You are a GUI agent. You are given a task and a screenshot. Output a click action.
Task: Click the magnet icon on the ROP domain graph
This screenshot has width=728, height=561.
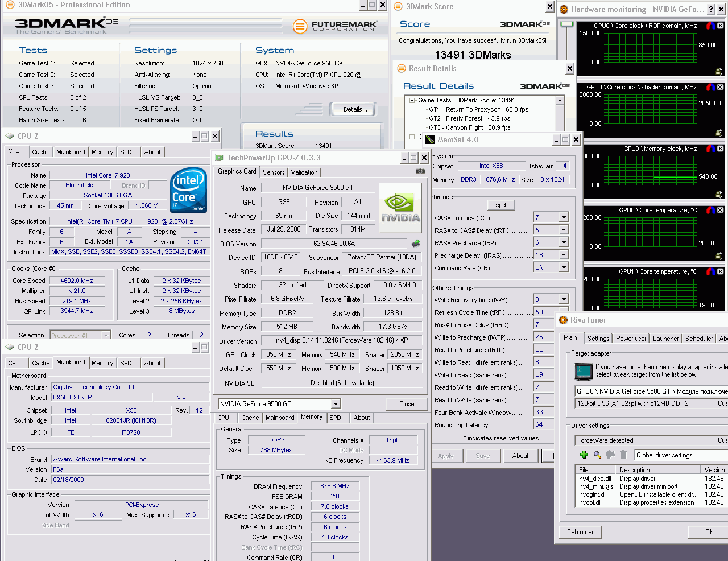pos(711,26)
